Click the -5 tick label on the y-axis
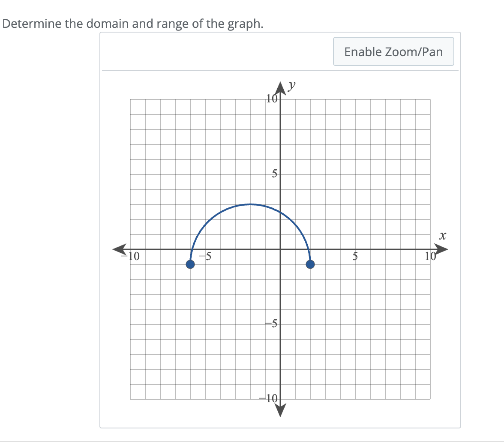Image resolution: width=504 pixels, height=443 pixels. click(271, 324)
